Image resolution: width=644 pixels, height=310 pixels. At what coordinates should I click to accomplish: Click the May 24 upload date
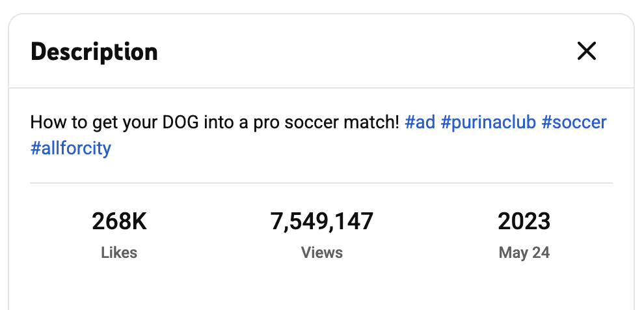coord(524,253)
